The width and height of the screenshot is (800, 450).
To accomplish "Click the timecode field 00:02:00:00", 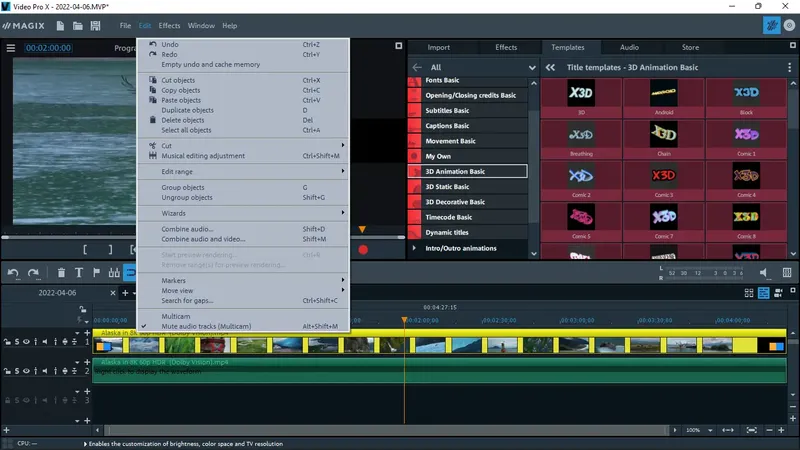I will pyautogui.click(x=48, y=48).
